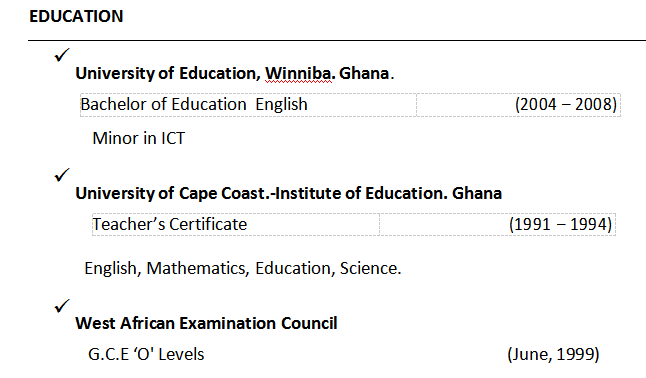Click West African Examination Council heading
Screen dimensions: 646x378
pyautogui.click(x=206, y=323)
